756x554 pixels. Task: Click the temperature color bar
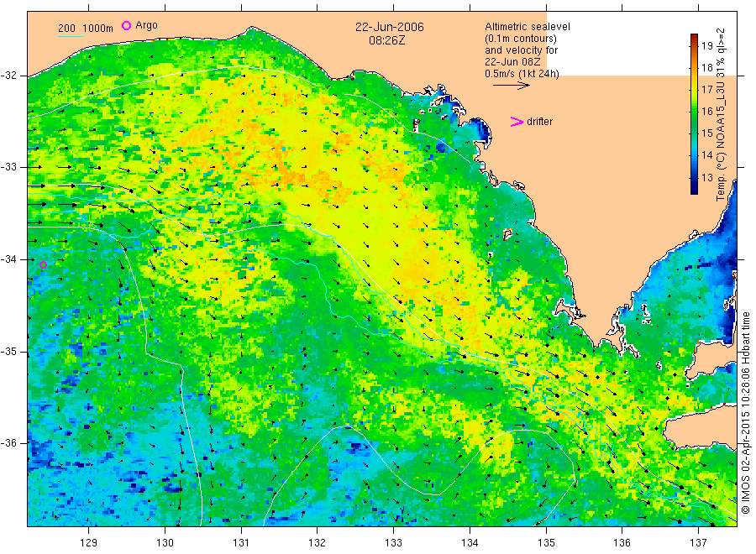point(694,114)
